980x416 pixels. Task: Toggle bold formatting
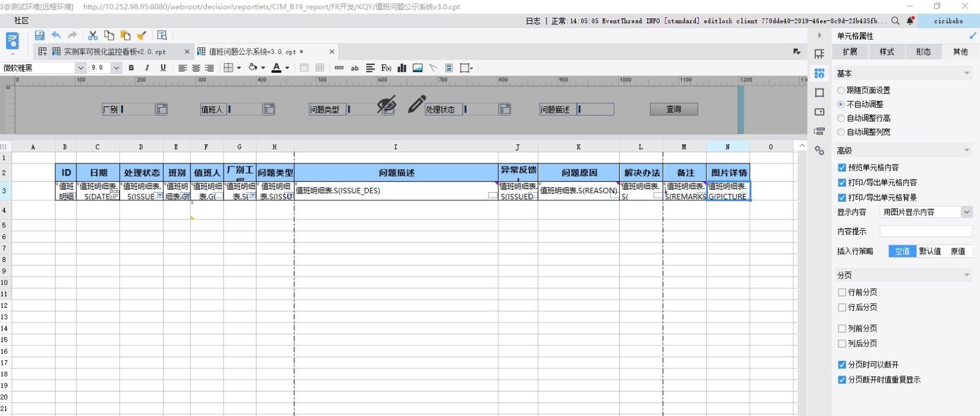pyautogui.click(x=131, y=68)
